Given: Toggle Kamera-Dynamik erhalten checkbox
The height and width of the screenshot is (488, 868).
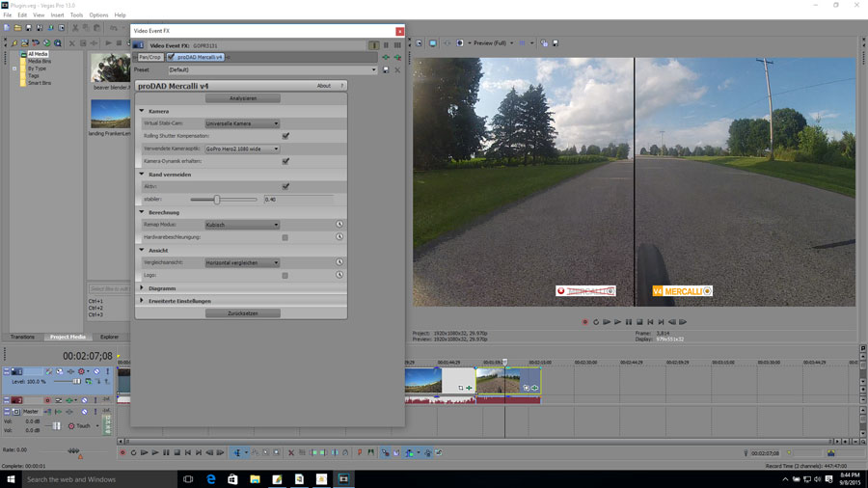Looking at the screenshot, I should (285, 161).
